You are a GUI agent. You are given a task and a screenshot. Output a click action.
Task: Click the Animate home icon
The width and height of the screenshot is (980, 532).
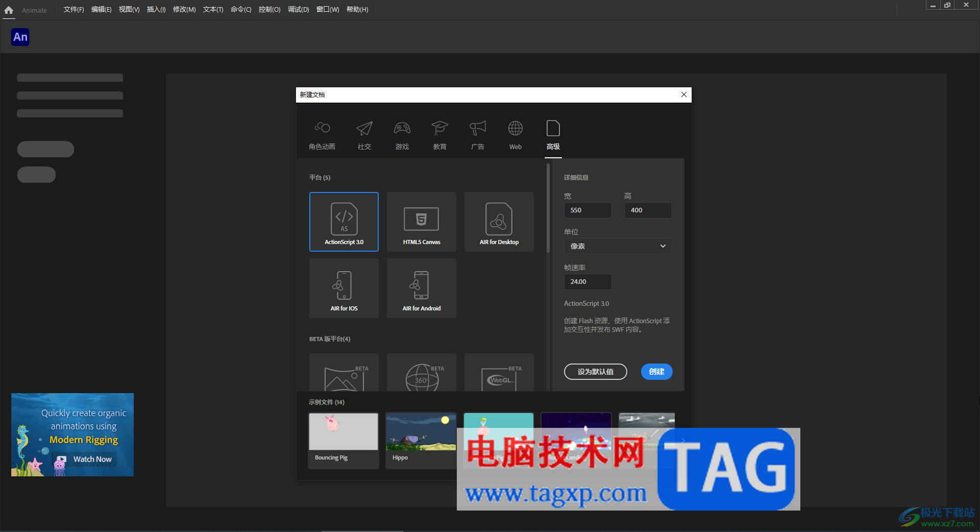[9, 10]
